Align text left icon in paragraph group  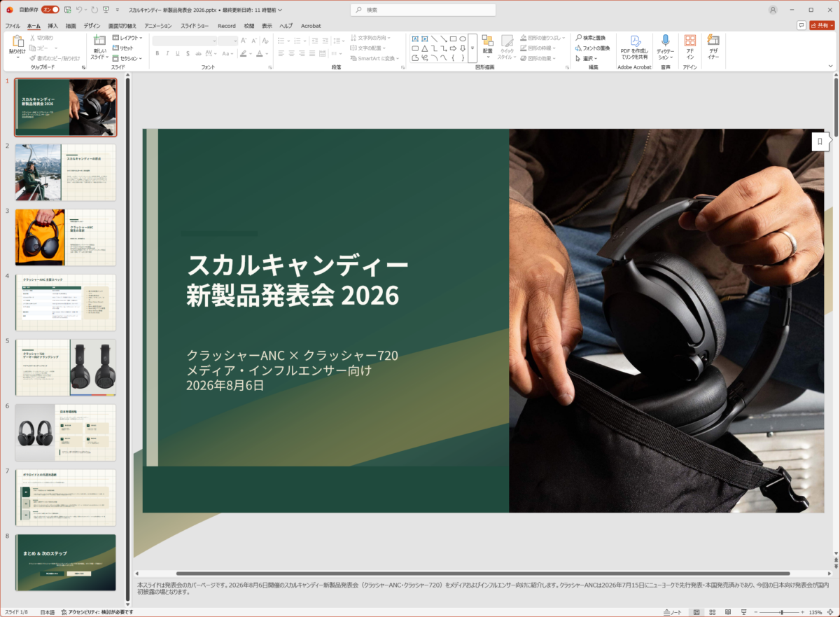[281, 53]
